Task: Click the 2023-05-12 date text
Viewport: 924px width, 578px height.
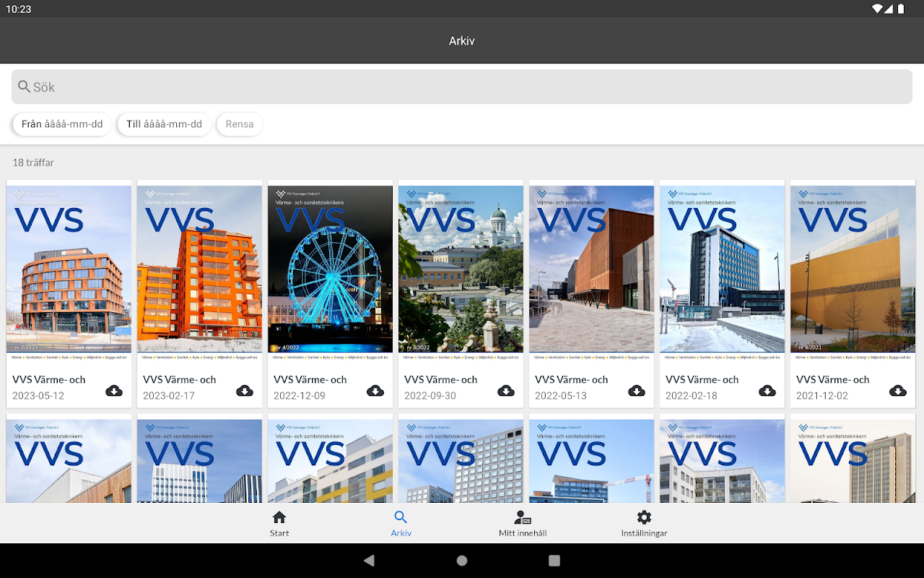Action: (x=38, y=396)
